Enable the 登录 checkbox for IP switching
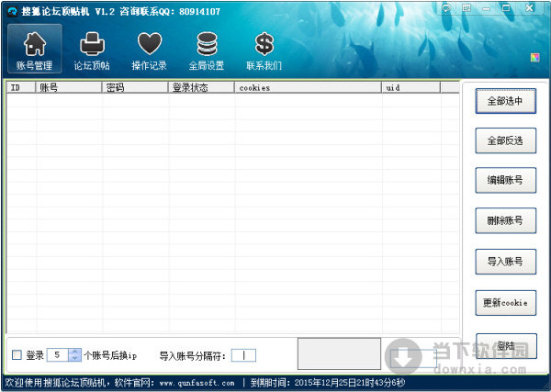The width and height of the screenshot is (551, 392). point(17,355)
